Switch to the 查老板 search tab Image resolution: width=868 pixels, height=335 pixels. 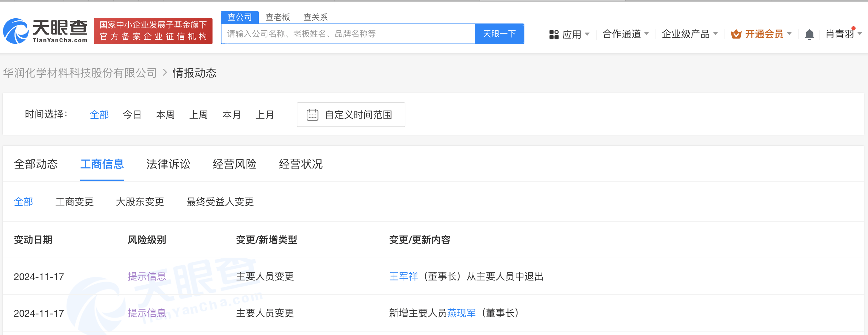(278, 17)
